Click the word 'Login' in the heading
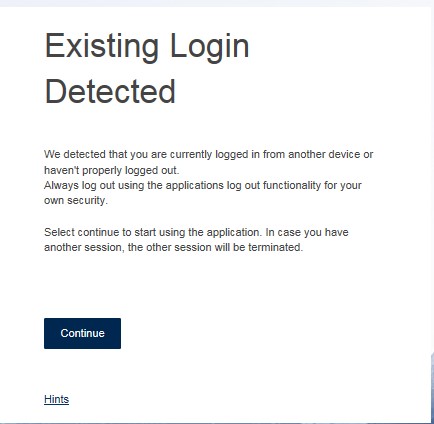 tap(209, 47)
